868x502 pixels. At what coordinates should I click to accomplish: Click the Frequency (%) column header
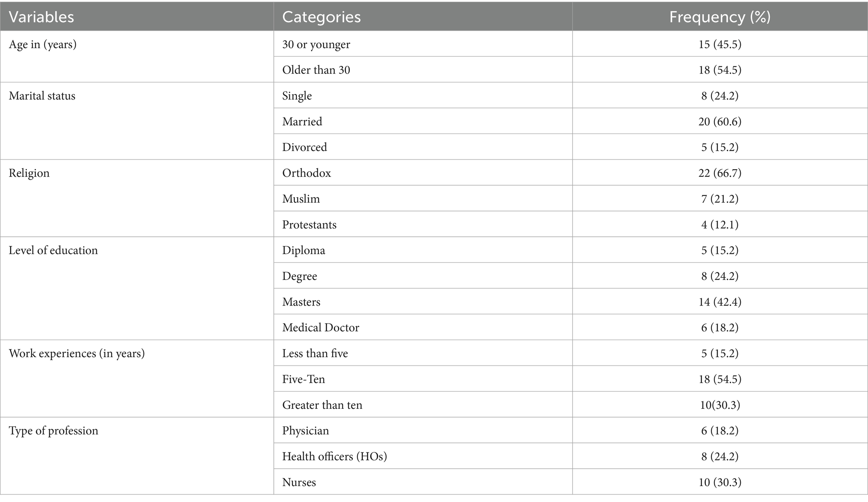(x=720, y=17)
